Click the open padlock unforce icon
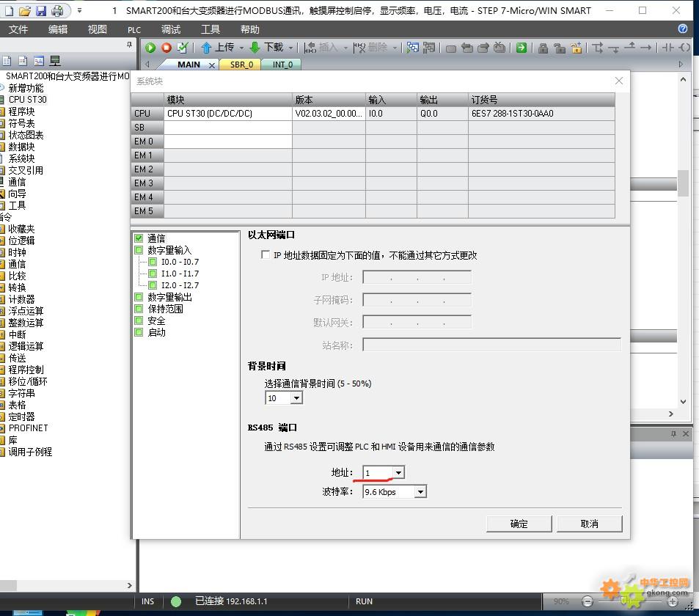Viewport: 699px width, 616px height. point(560,48)
